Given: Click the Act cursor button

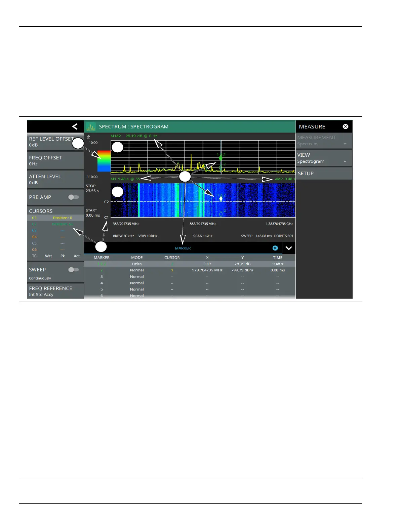Looking at the screenshot, I should tap(77, 256).
